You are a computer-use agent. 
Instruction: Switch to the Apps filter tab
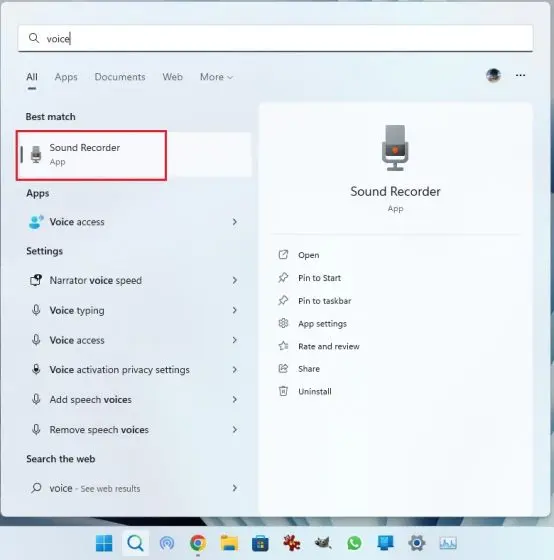pyautogui.click(x=66, y=77)
